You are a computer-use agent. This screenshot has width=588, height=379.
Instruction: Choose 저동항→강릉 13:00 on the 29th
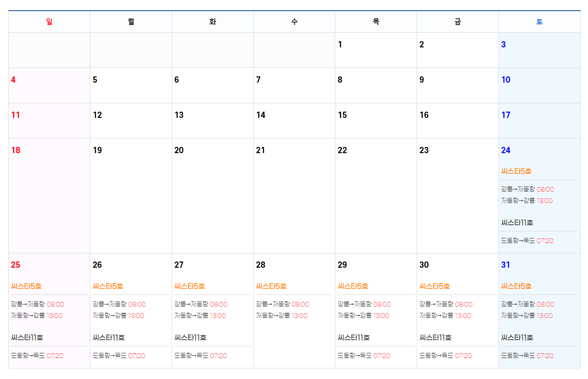tap(364, 315)
